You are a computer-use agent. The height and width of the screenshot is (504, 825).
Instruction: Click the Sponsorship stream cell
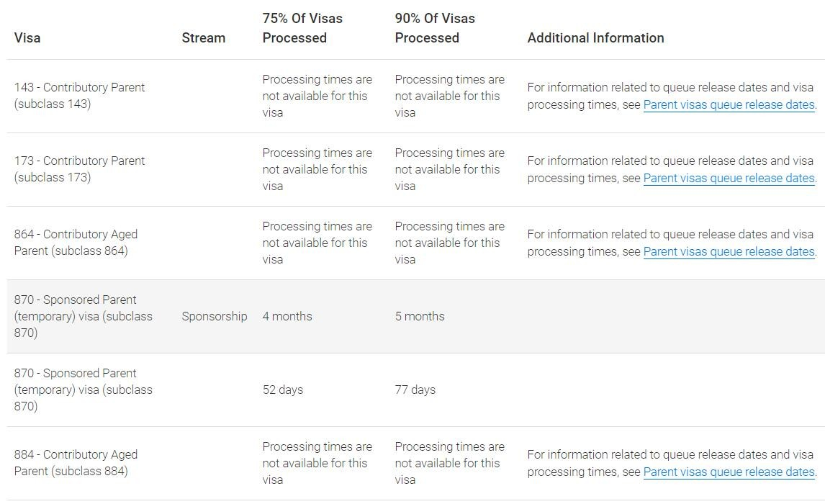point(214,317)
